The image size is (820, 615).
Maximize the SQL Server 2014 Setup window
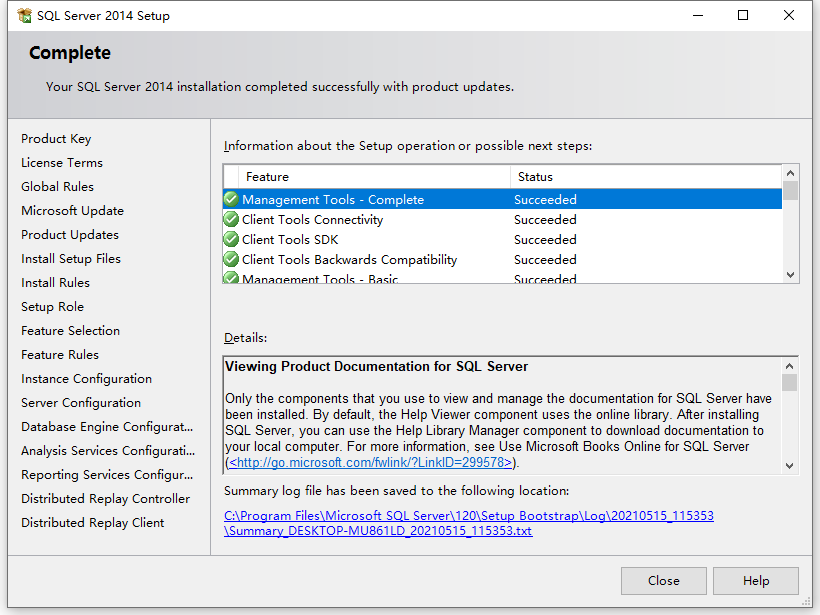[743, 15]
